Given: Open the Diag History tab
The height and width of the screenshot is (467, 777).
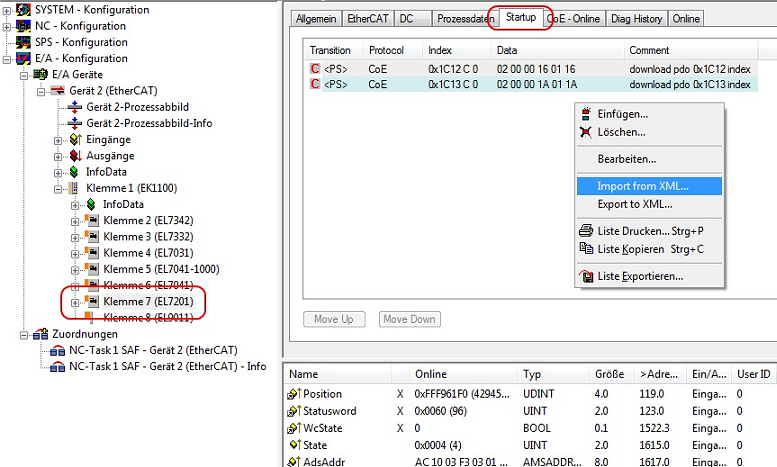Looking at the screenshot, I should pyautogui.click(x=636, y=19).
